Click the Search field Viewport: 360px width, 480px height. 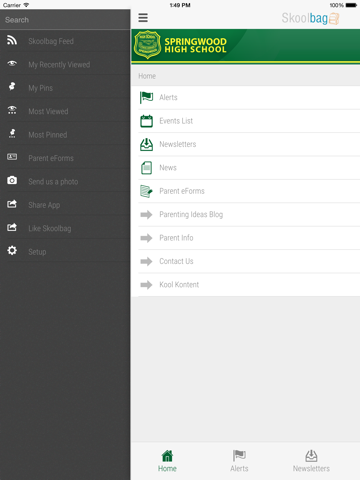[65, 20]
